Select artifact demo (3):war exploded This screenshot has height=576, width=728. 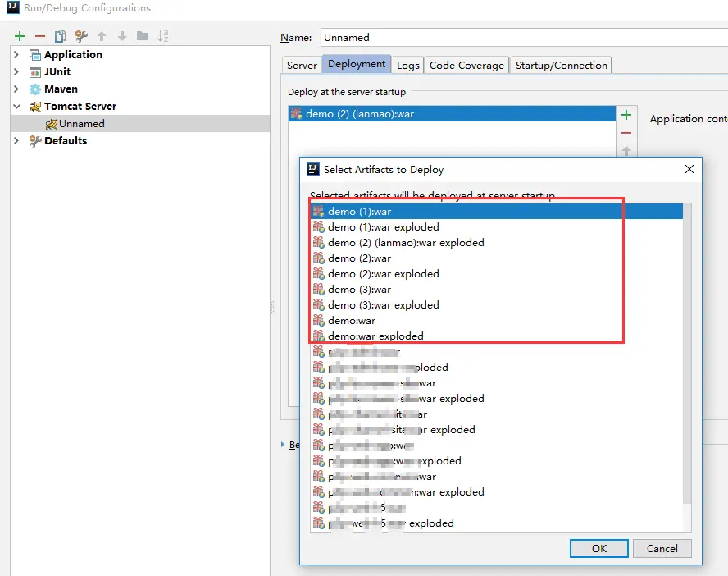(496, 305)
